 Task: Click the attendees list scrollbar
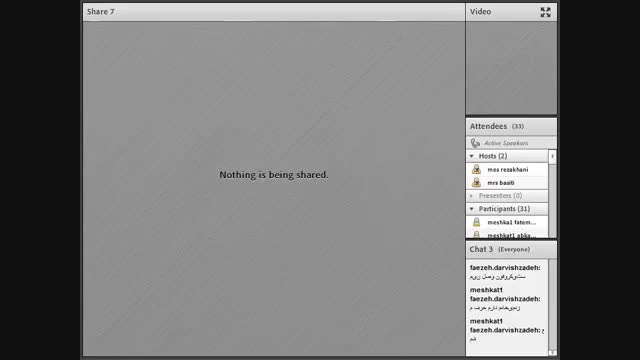click(552, 193)
